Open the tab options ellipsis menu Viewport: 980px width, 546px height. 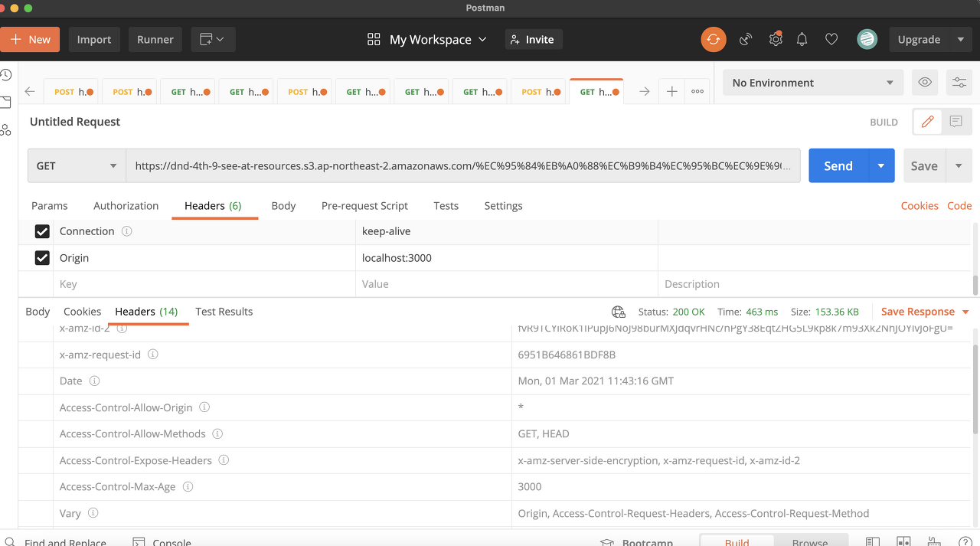(697, 92)
